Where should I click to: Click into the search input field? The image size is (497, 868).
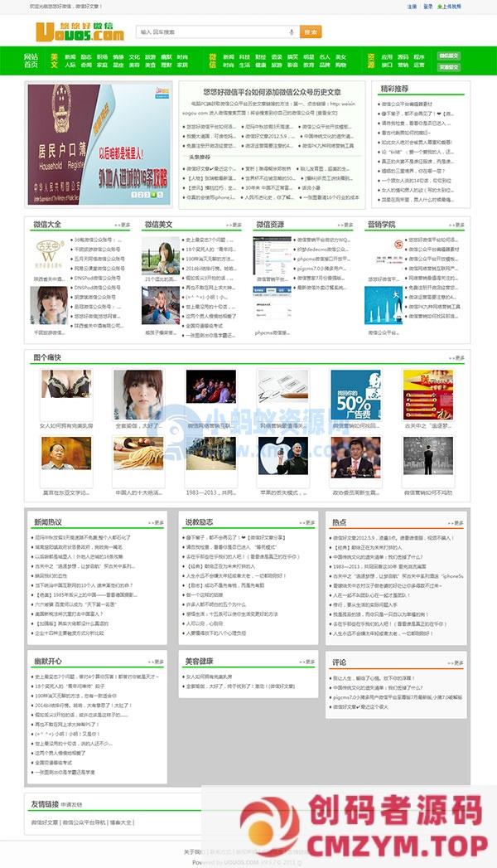211,32
